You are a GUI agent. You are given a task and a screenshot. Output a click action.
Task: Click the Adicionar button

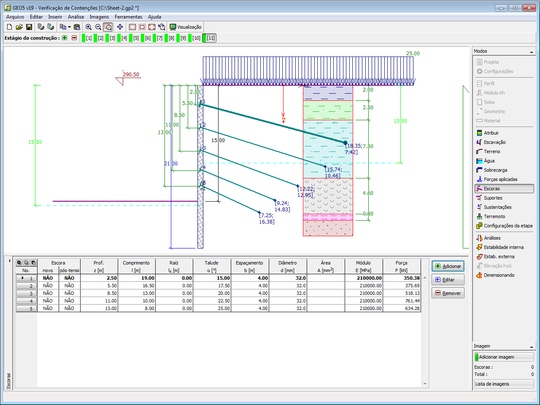point(448,266)
